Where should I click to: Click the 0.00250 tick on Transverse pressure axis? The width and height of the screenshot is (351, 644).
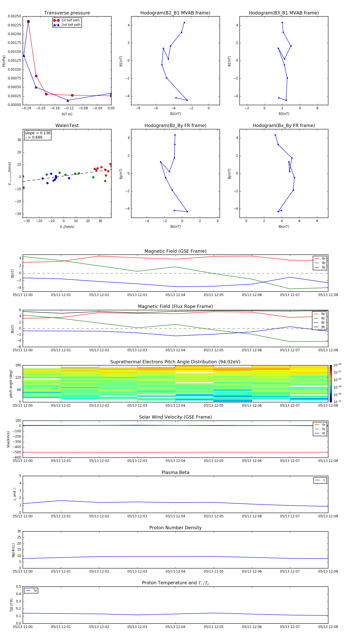[14, 16]
